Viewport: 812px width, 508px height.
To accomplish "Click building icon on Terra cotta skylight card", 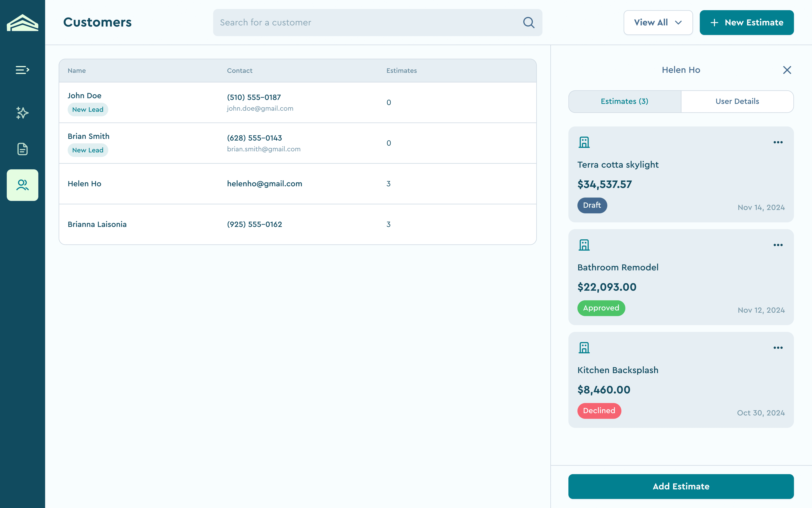I will tap(584, 142).
